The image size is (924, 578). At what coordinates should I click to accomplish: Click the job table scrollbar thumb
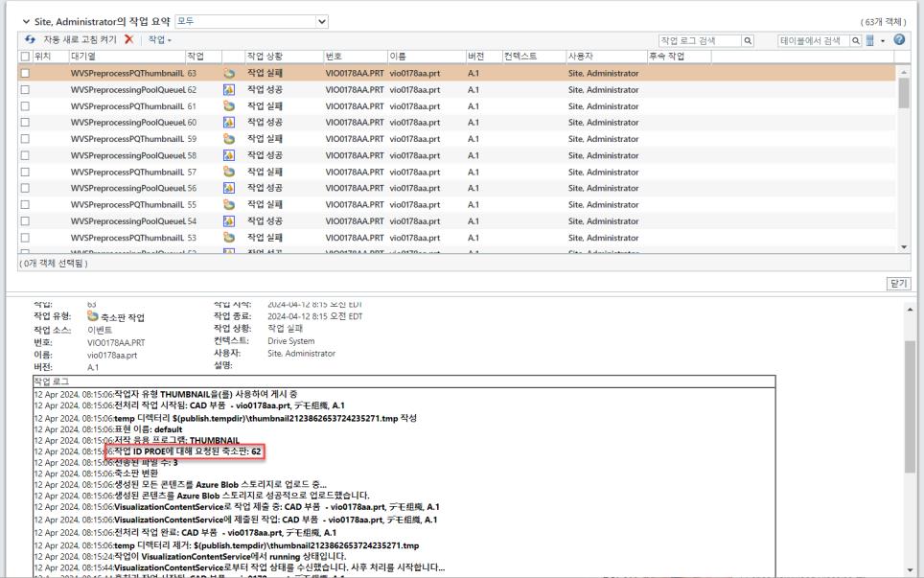[903, 93]
